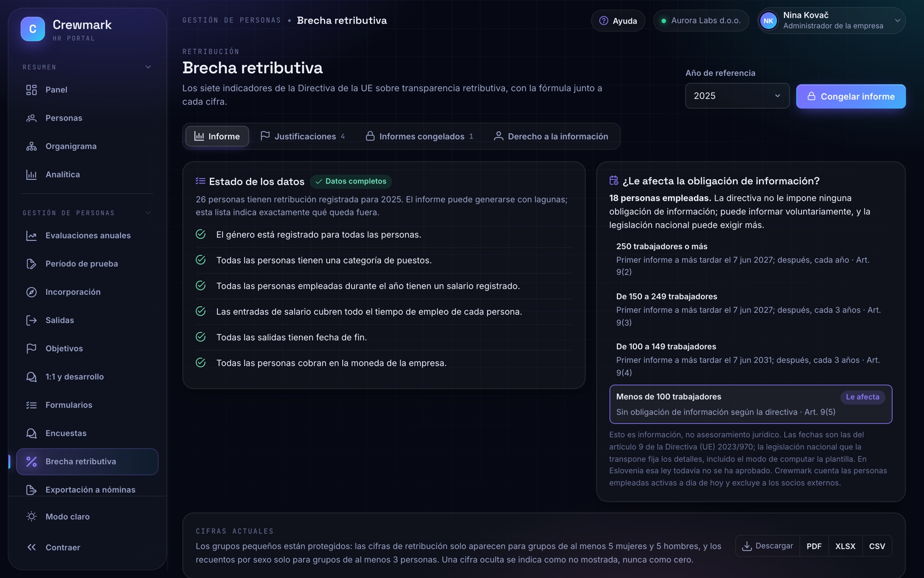Open the Organigrama hierarchy icon
Viewport: 924px width, 578px height.
pos(31,146)
